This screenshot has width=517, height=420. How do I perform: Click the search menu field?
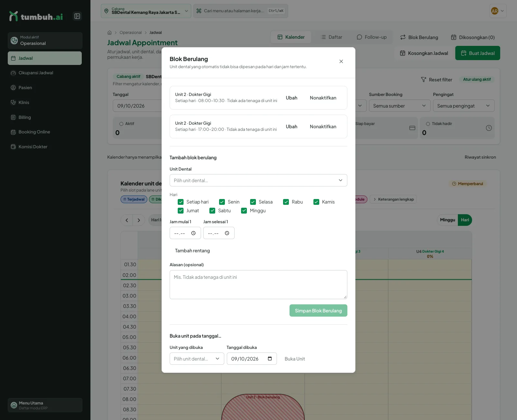click(x=240, y=11)
